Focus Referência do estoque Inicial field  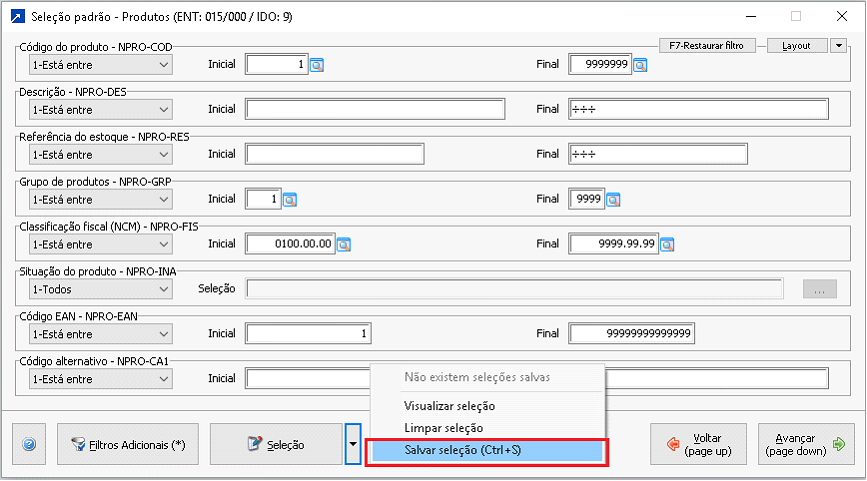pyautogui.click(x=335, y=154)
